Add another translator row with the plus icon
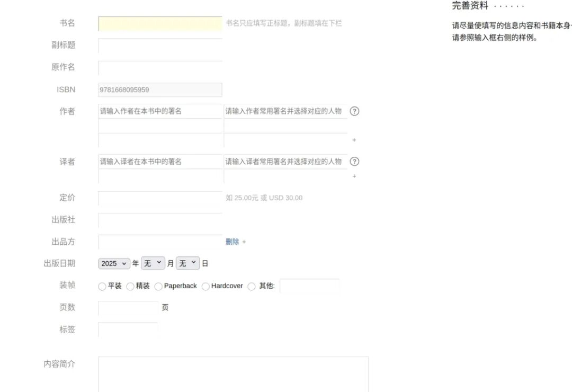This screenshot has width=572, height=392. point(354,176)
